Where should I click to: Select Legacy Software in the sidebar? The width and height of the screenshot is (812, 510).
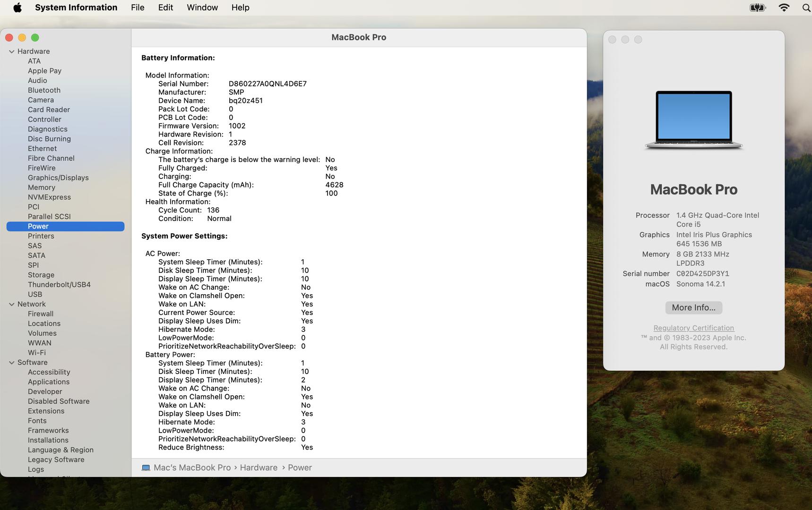56,459
